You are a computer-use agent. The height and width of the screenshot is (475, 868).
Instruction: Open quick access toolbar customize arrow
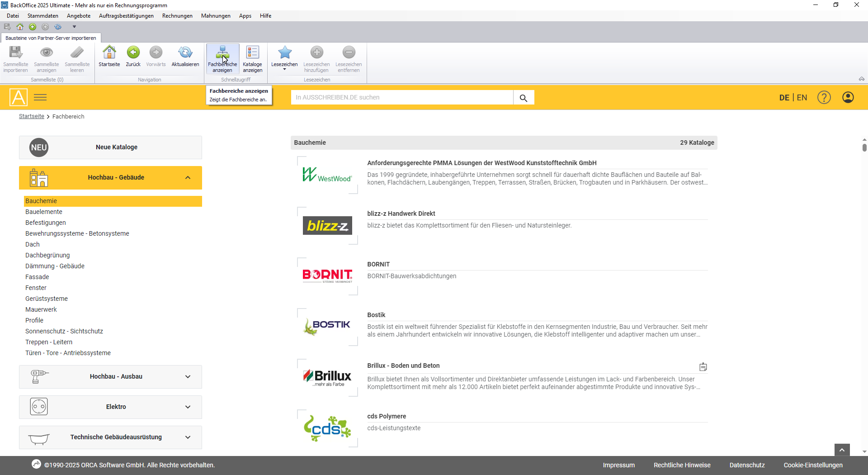click(75, 27)
